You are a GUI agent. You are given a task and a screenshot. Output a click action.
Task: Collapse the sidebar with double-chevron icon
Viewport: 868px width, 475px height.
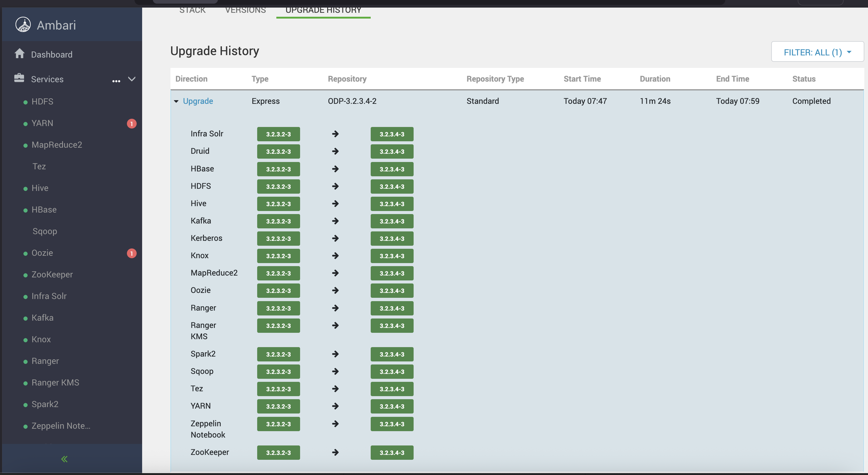[64, 459]
